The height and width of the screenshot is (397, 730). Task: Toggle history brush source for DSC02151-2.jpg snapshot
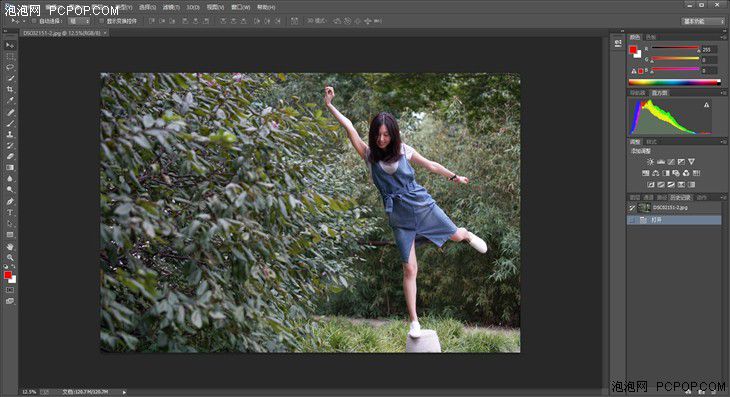(x=632, y=208)
